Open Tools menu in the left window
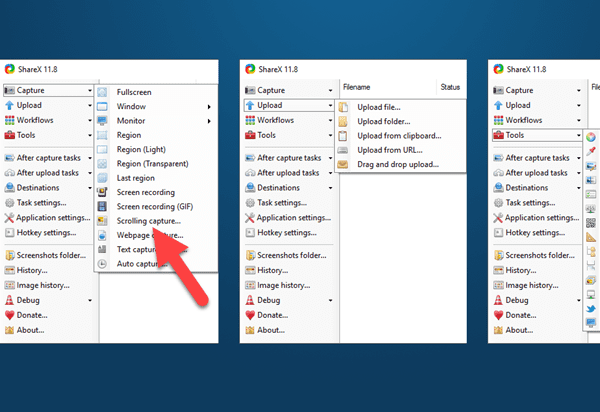This screenshot has width=600, height=412. [48, 135]
